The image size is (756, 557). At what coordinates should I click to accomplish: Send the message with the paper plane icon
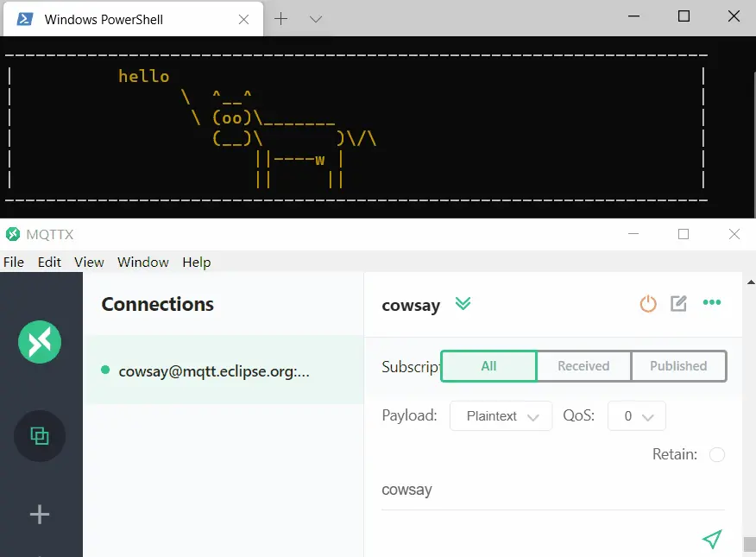click(x=712, y=539)
